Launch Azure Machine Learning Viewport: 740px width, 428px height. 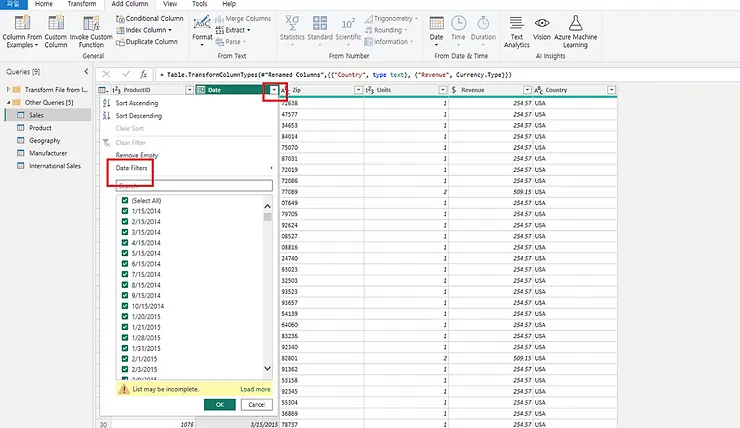(575, 24)
